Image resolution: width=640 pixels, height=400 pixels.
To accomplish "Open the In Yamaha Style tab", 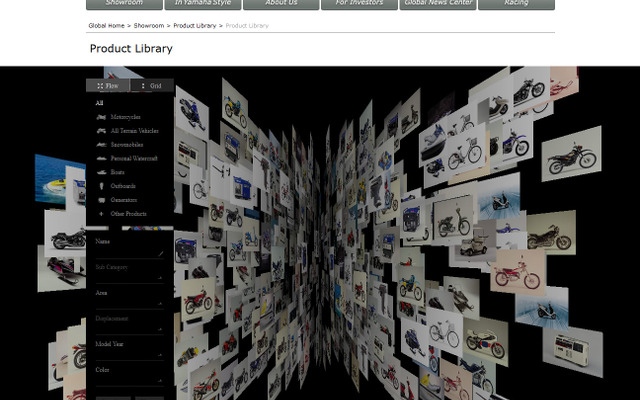I will (202, 4).
